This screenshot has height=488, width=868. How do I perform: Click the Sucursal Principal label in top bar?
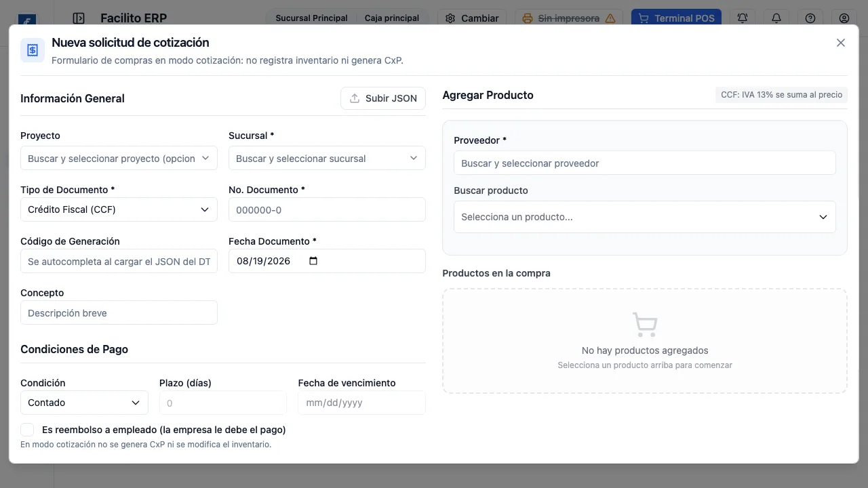point(311,18)
